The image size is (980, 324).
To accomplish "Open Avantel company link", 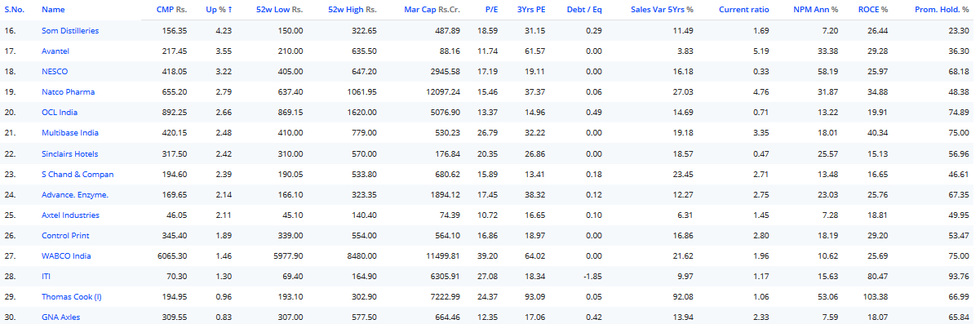I will [55, 51].
